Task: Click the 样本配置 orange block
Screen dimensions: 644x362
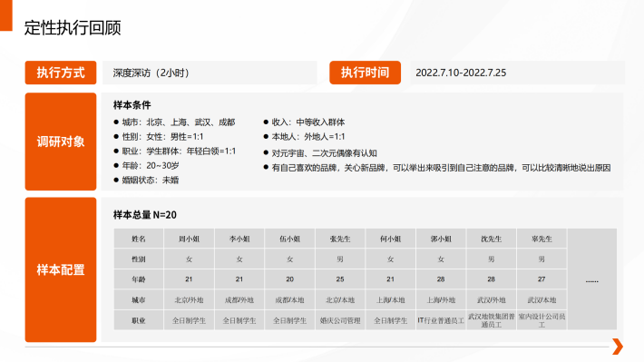Action: pos(61,269)
